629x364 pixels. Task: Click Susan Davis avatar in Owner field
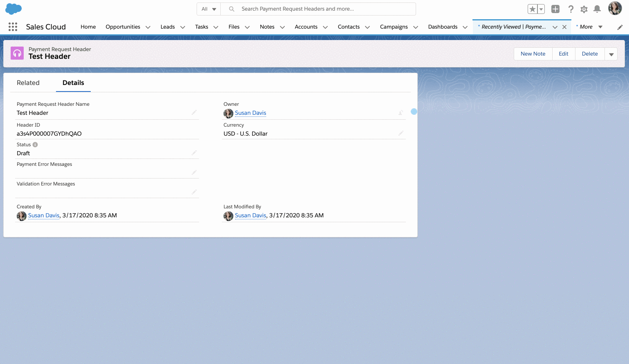click(x=228, y=113)
